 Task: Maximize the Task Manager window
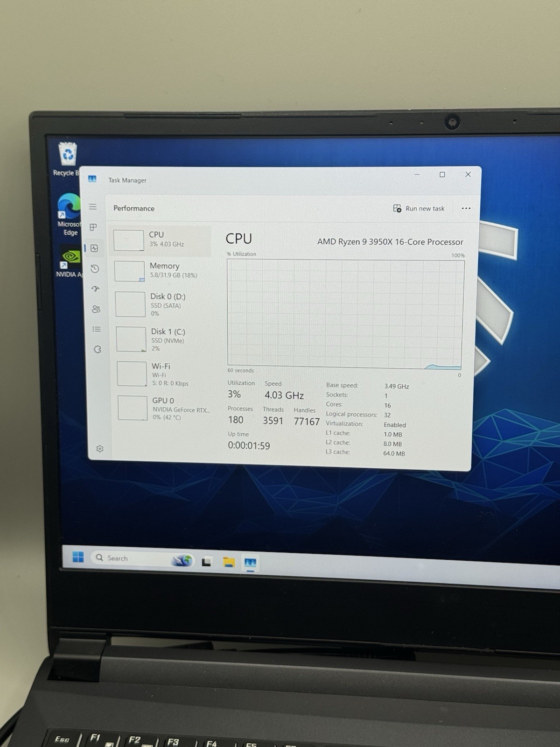(442, 175)
